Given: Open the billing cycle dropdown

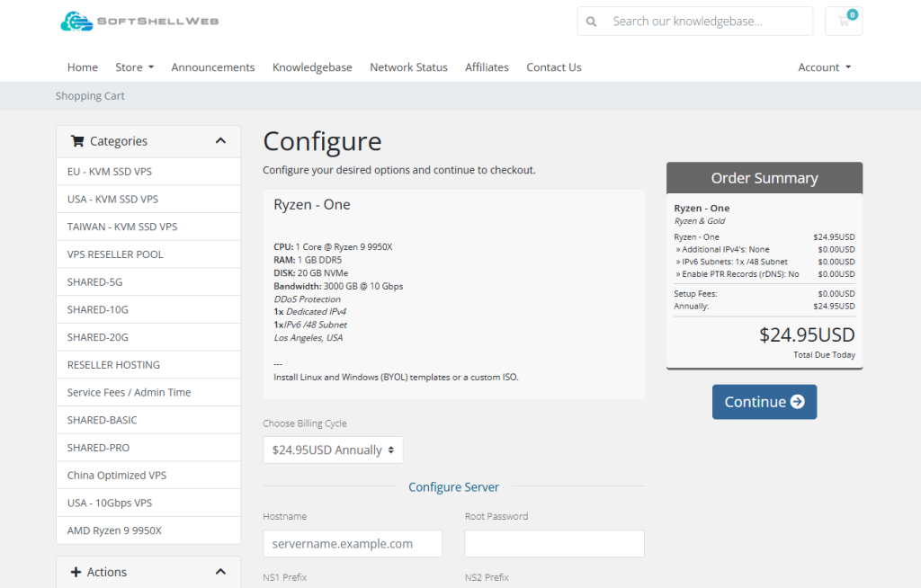Looking at the screenshot, I should pos(333,450).
